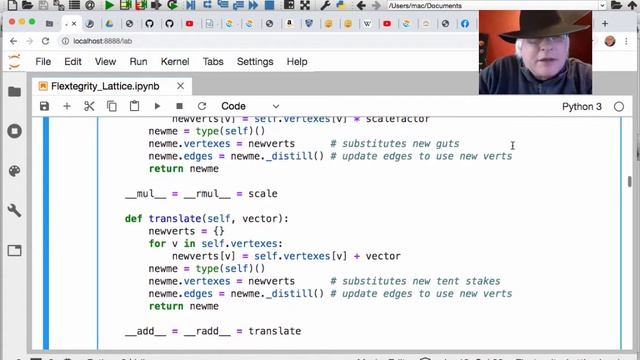Switch to the Google Drive browser tab
640x360 pixels.
109,24
